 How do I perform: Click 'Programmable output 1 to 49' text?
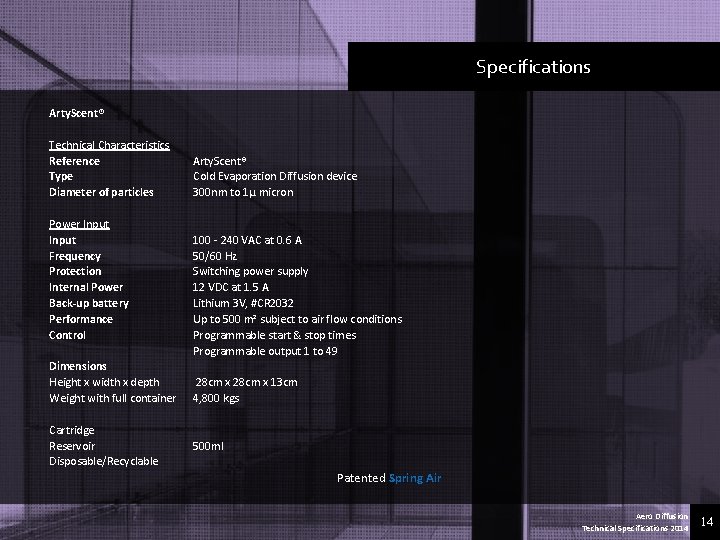click(x=265, y=351)
